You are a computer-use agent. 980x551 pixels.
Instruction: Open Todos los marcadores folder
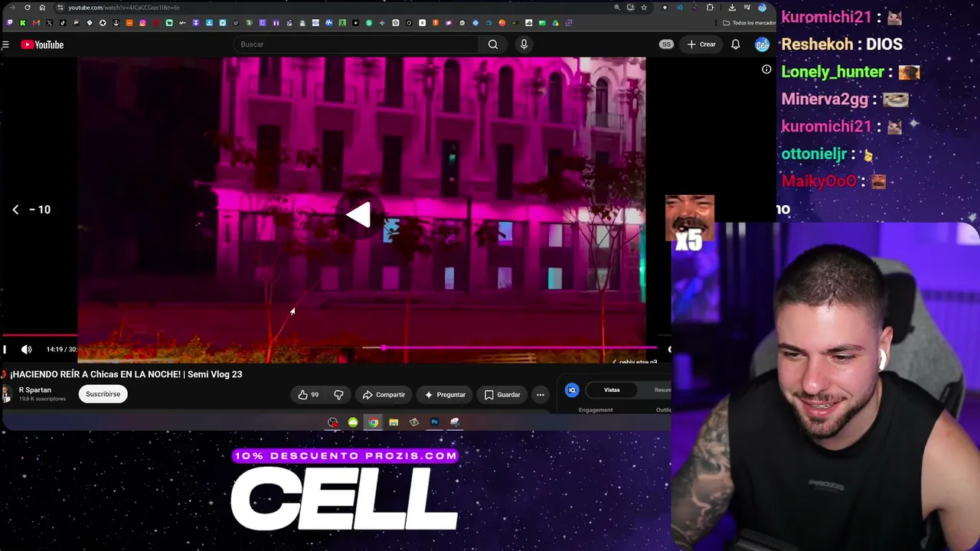point(750,23)
